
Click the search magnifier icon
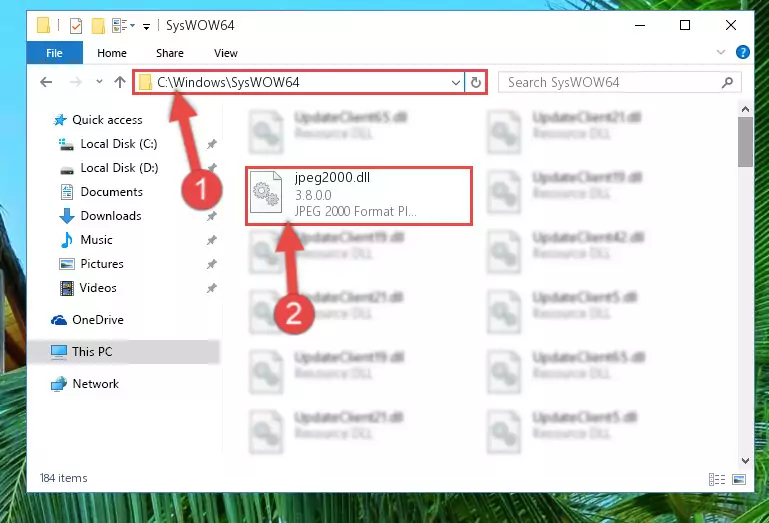[x=727, y=82]
